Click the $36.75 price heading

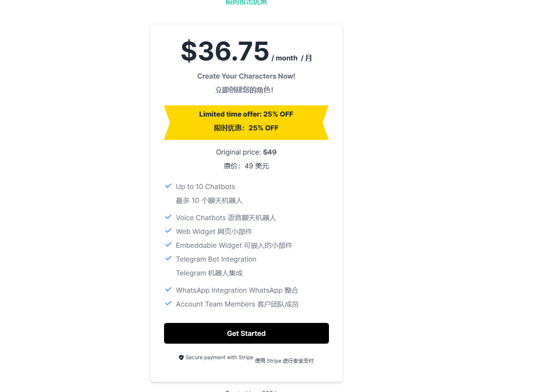(225, 51)
